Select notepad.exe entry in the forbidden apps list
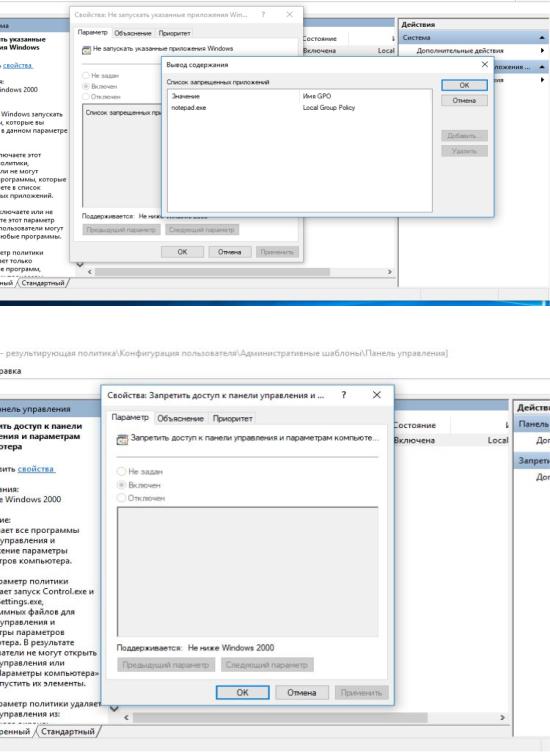The width and height of the screenshot is (550, 752). (189, 108)
